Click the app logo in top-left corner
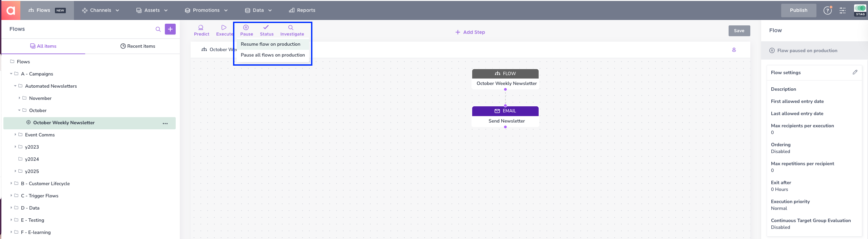The height and width of the screenshot is (239, 868). point(11,10)
